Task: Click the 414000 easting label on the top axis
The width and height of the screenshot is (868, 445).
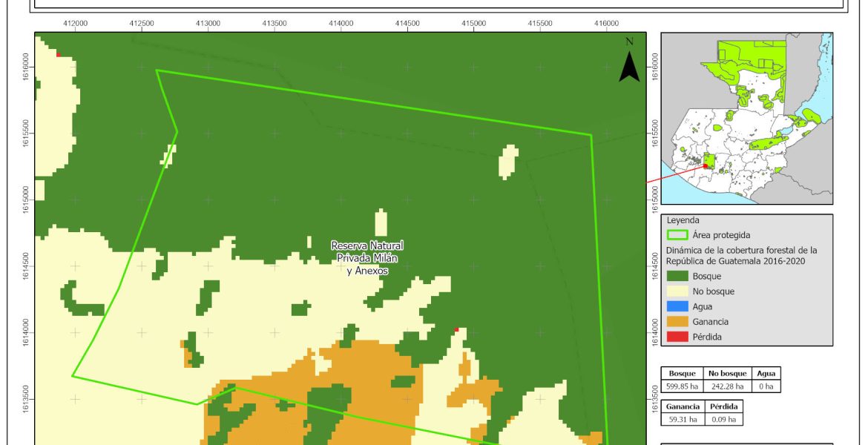Action: [341, 24]
